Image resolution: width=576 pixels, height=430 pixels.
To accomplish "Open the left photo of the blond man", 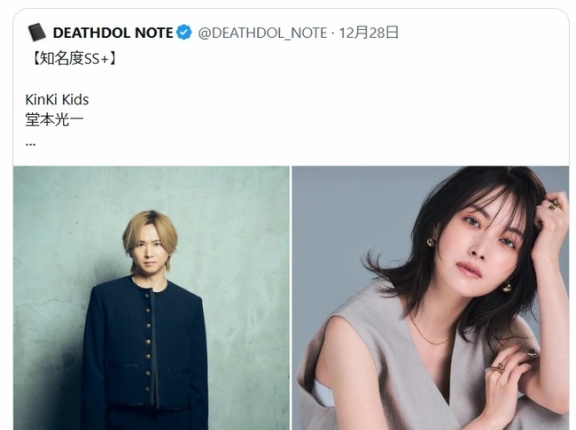I will coord(151,298).
